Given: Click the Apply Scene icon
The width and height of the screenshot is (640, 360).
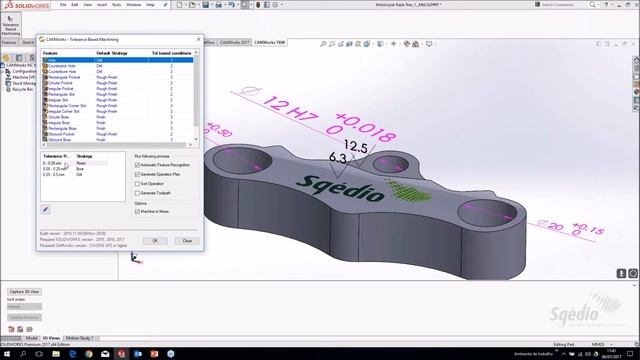Looking at the screenshot, I should click(x=416, y=44).
